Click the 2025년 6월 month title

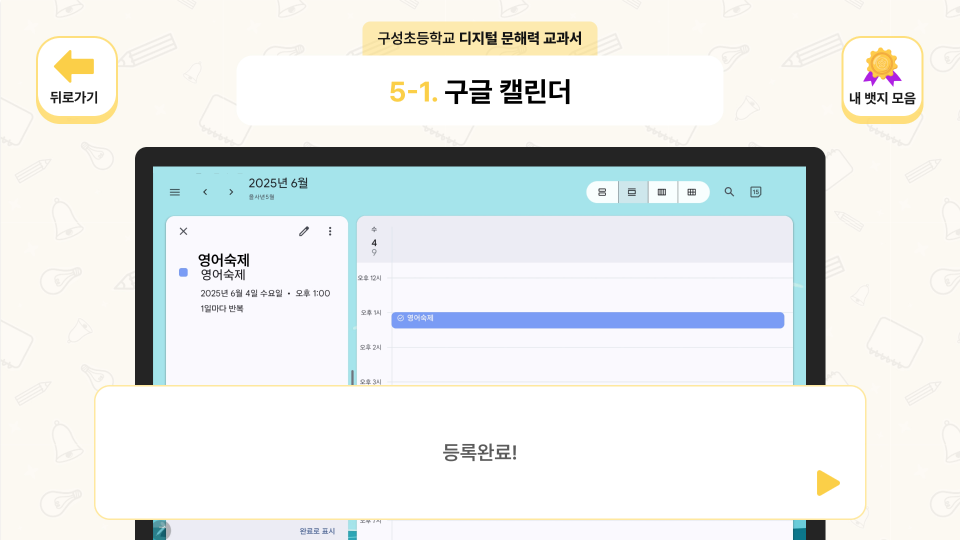pyautogui.click(x=278, y=183)
